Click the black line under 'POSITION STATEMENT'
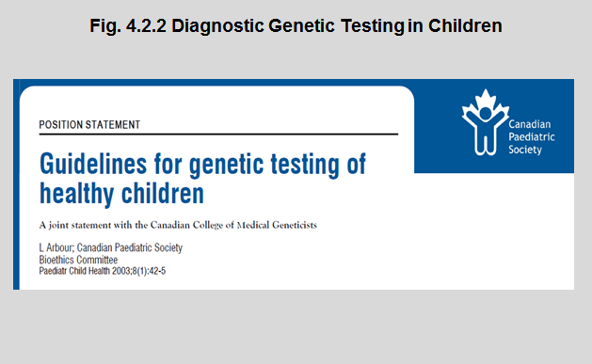592x364 pixels. pyautogui.click(x=218, y=134)
